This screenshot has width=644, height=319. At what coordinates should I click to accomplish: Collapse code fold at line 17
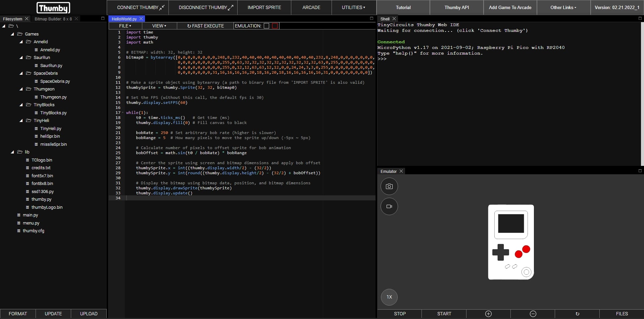(x=123, y=113)
